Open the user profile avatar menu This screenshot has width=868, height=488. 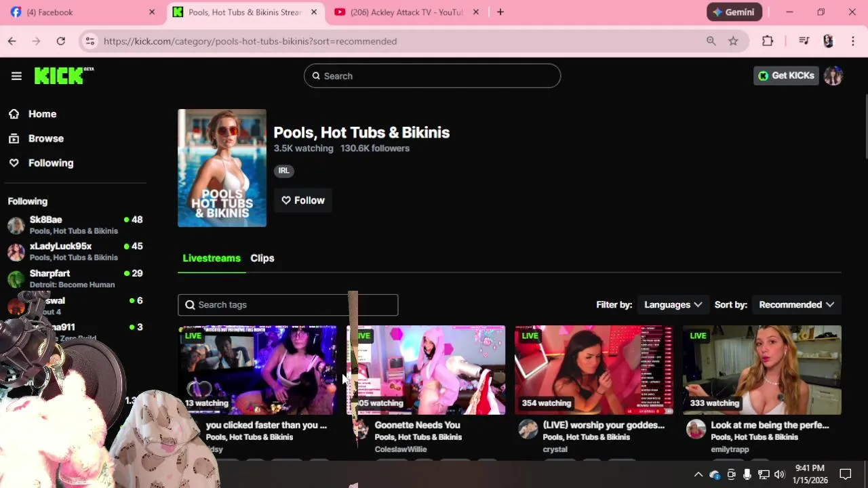coord(833,75)
